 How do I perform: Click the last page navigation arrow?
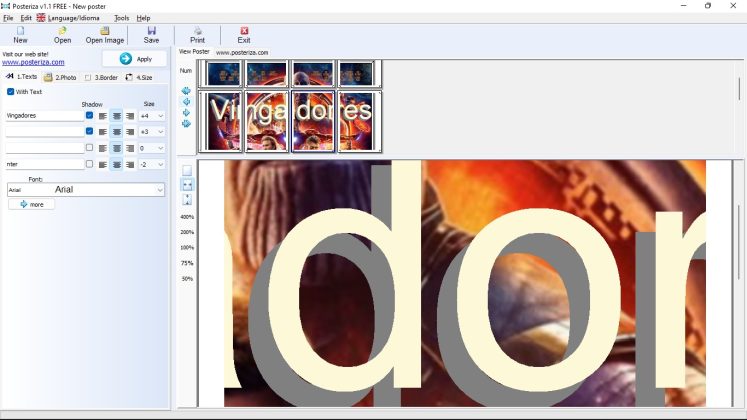tap(186, 124)
